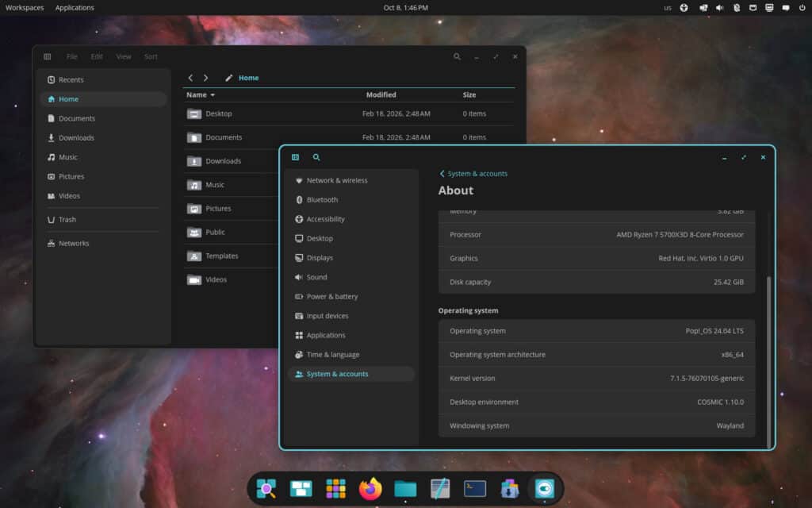Click the search icon in the Files window
The height and width of the screenshot is (508, 812).
pyautogui.click(x=457, y=56)
